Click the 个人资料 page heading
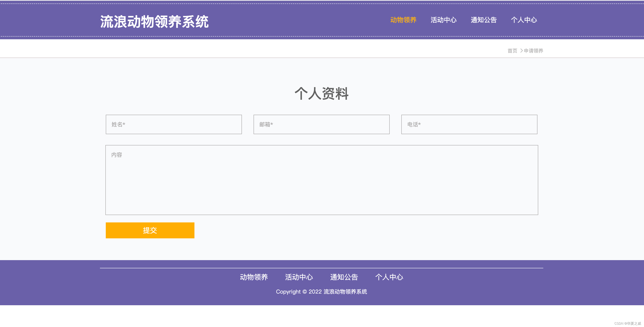The width and height of the screenshot is (644, 327). (x=322, y=94)
